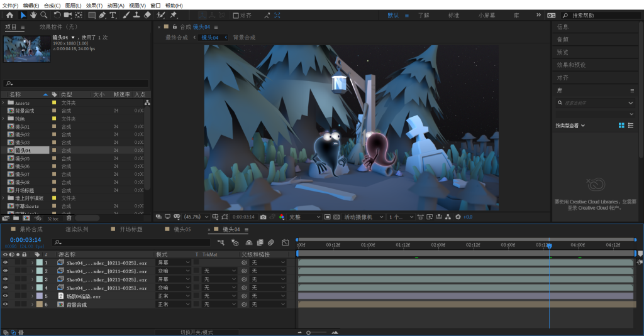Toggle the preserve transparency box on layer 2
Image resolution: width=644 pixels, height=336 pixels.
click(197, 271)
